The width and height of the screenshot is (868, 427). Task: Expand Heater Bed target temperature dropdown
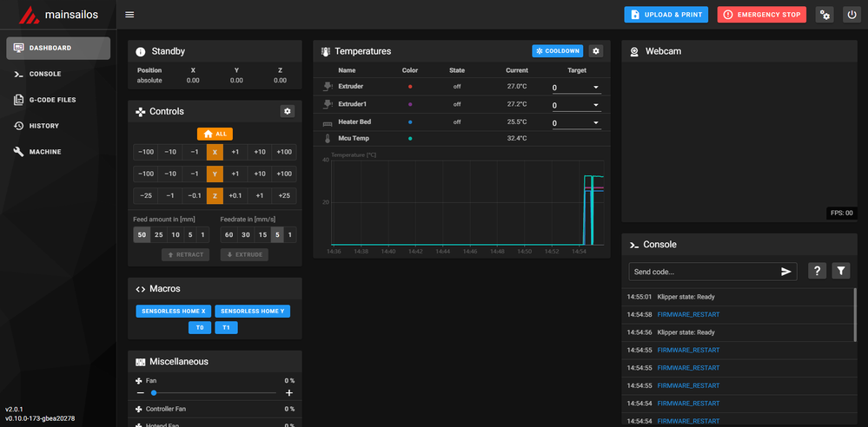click(595, 123)
